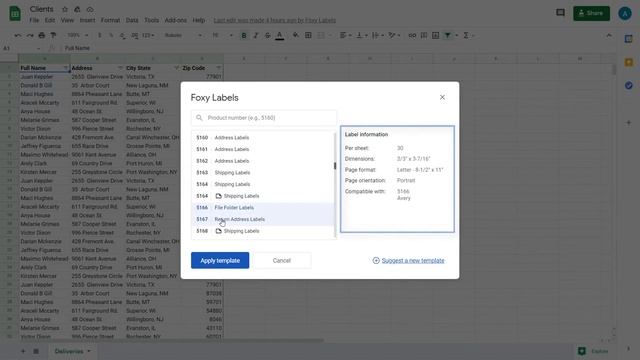Click the move-to-folder icon beside the title
The width and height of the screenshot is (640, 360).
click(x=77, y=9)
